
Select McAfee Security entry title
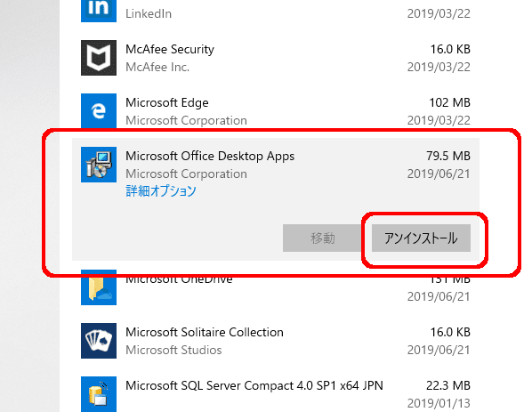tap(170, 50)
